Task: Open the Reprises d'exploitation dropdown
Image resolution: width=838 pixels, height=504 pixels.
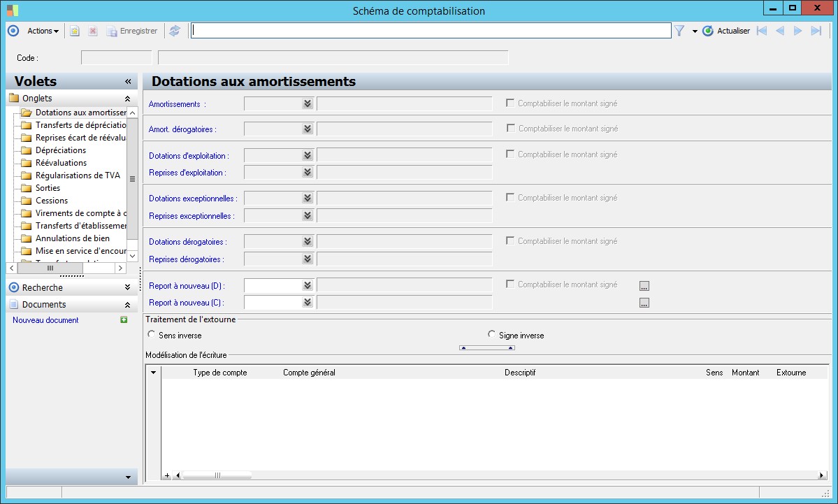Action: point(308,172)
